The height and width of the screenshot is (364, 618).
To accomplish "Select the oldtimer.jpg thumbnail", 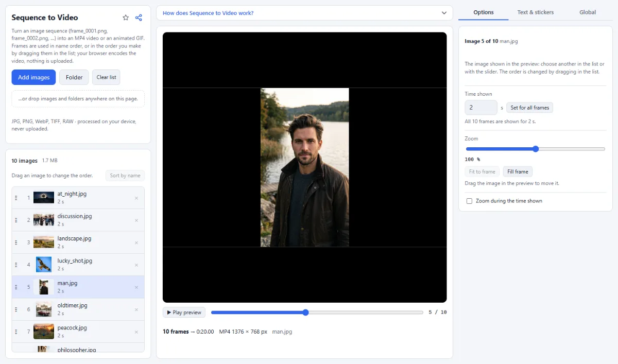I will (44, 309).
